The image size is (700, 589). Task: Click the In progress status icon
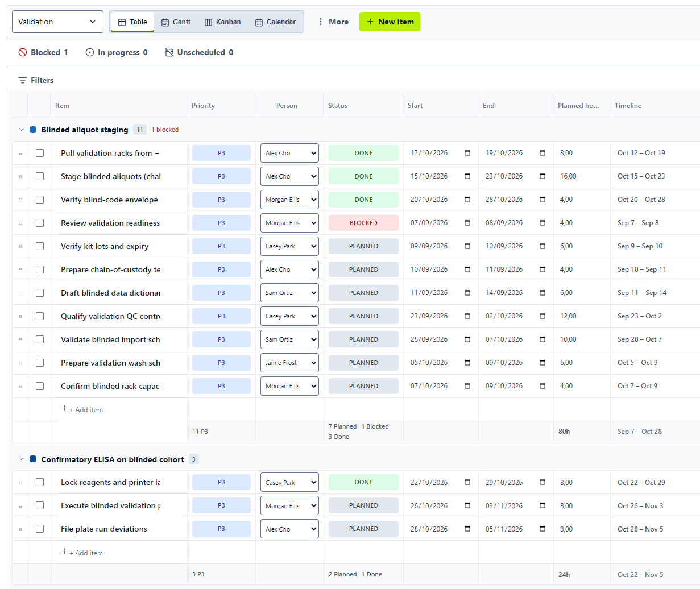[x=90, y=52]
